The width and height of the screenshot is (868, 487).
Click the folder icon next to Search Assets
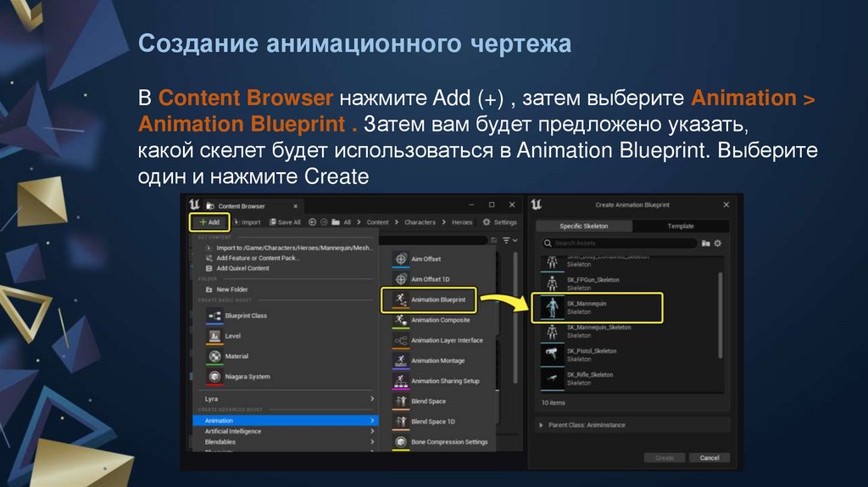click(706, 243)
